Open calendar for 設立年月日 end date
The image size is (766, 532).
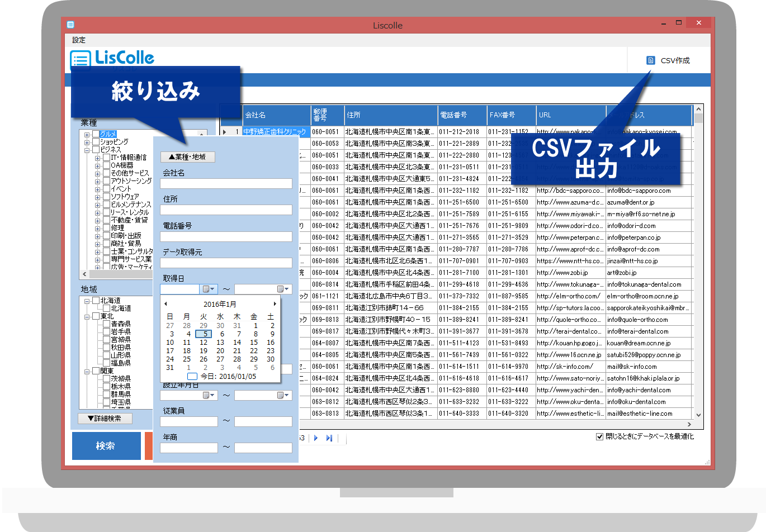pos(283,395)
